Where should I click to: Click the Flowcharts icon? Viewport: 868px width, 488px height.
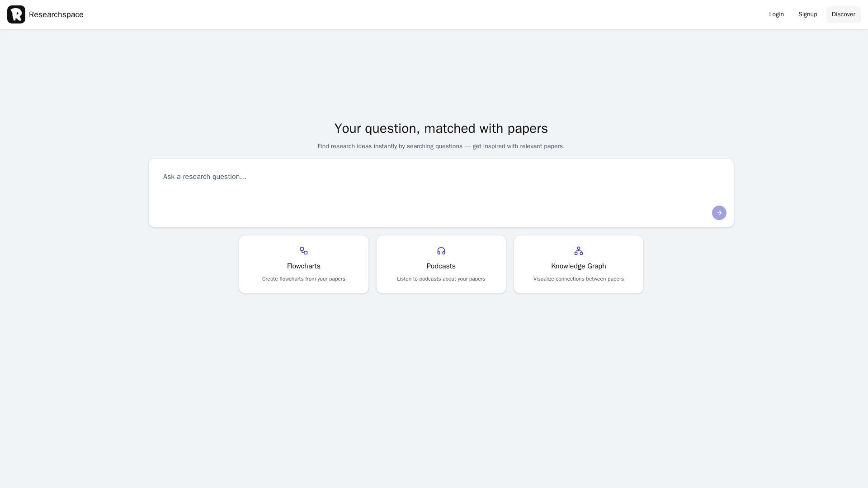tap(304, 251)
